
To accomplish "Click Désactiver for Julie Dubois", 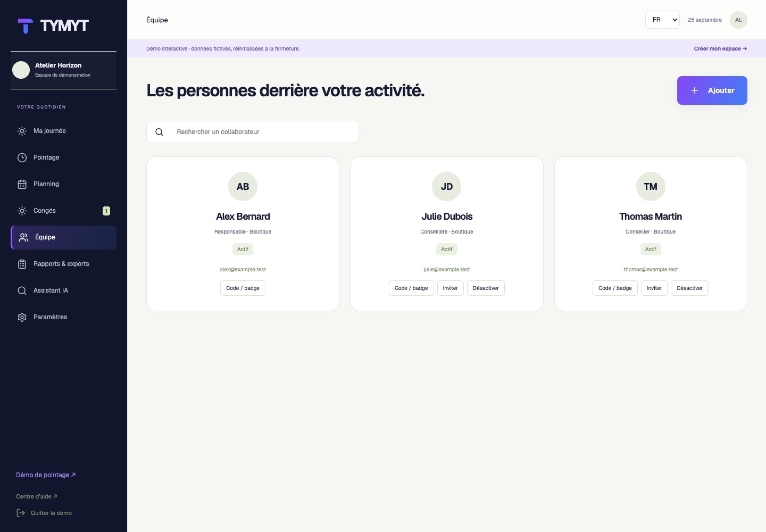I will pos(486,288).
